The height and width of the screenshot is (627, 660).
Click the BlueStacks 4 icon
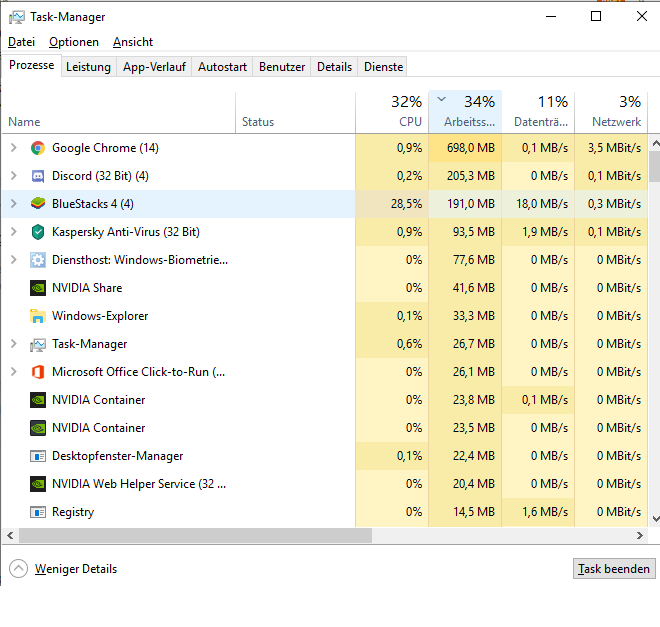point(38,204)
